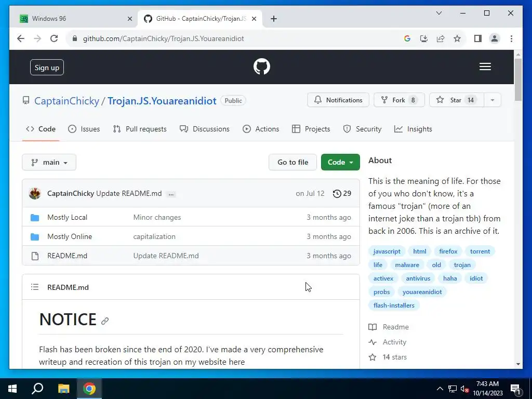Bookmark this page with star icon
This screenshot has width=532, height=399.
click(457, 38)
